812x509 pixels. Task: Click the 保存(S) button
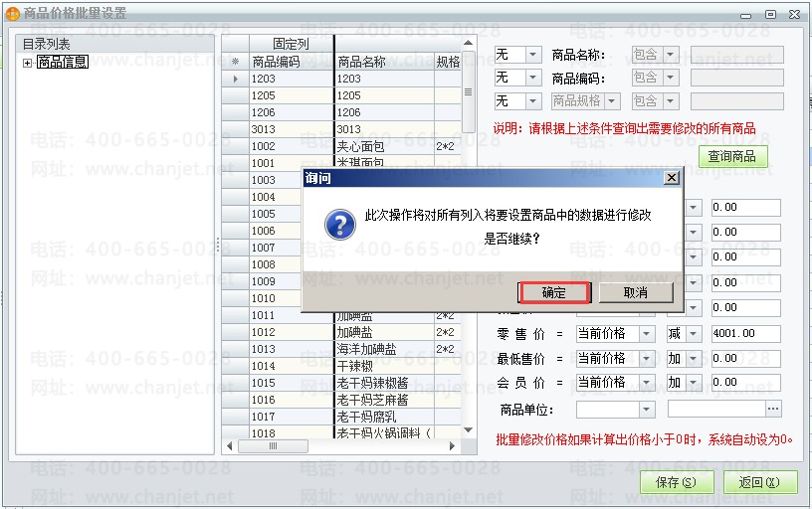point(676,482)
